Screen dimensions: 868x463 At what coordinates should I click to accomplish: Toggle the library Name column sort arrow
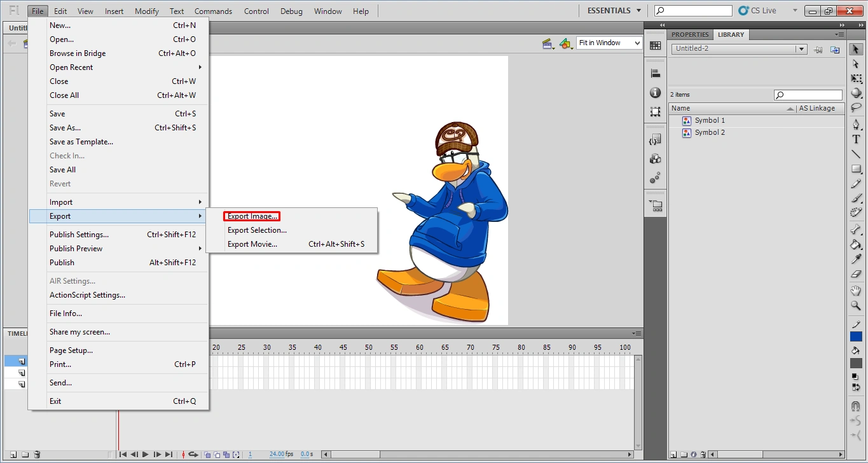(x=790, y=109)
